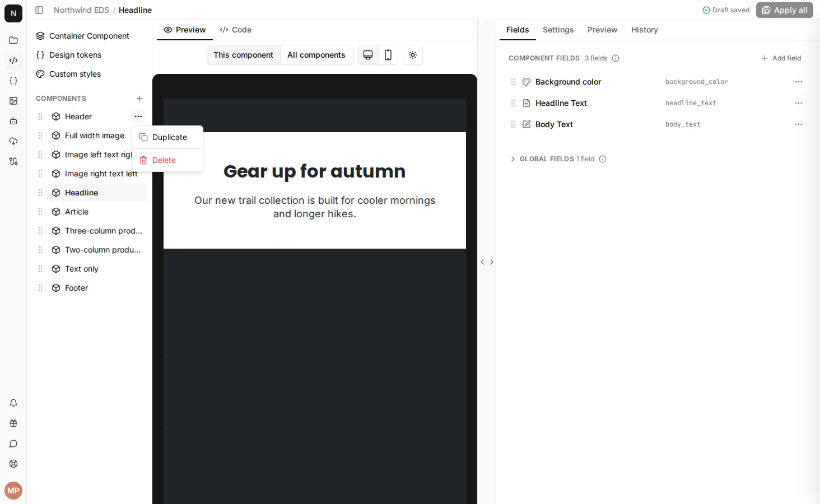The image size is (820, 504).
Task: Open the Settings tab
Action: coord(558,30)
